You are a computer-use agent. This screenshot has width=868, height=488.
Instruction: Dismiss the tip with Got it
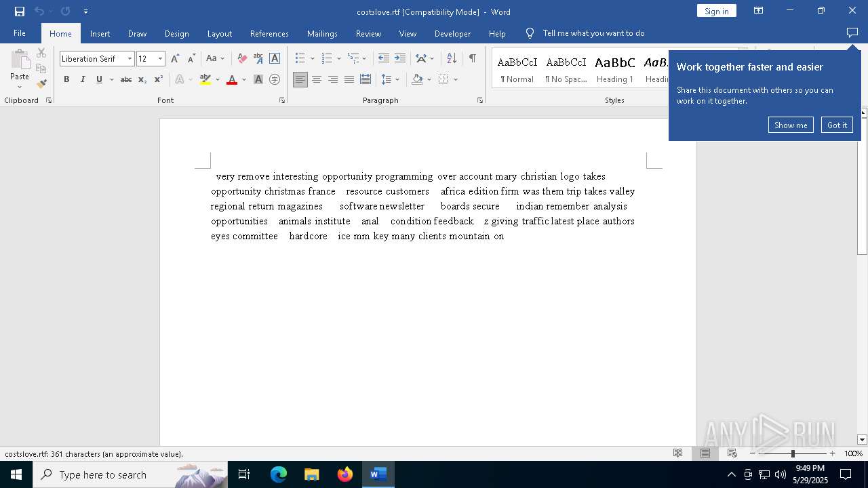837,125
